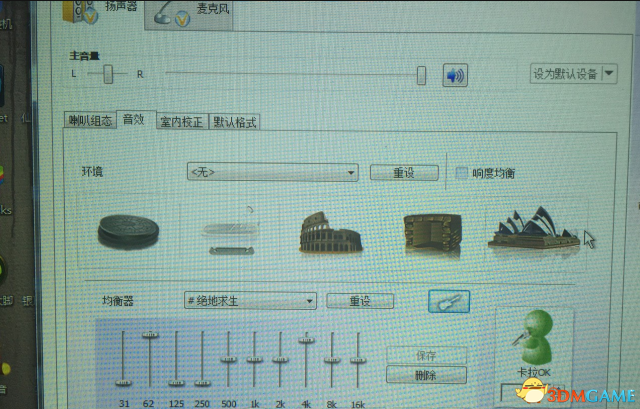Image resolution: width=640 pixels, height=409 pixels.
Task: Mute speaker with the blue speaker icon
Action: (x=455, y=75)
